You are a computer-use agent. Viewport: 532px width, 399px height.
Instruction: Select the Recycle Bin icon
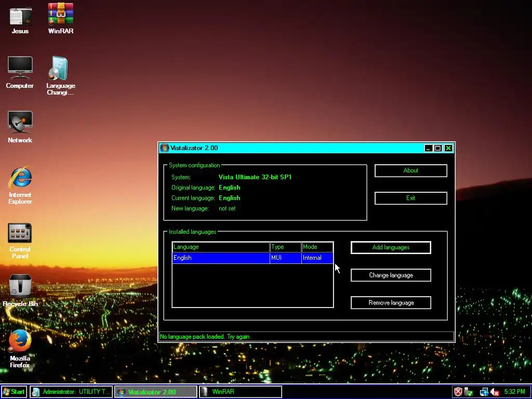pyautogui.click(x=20, y=290)
